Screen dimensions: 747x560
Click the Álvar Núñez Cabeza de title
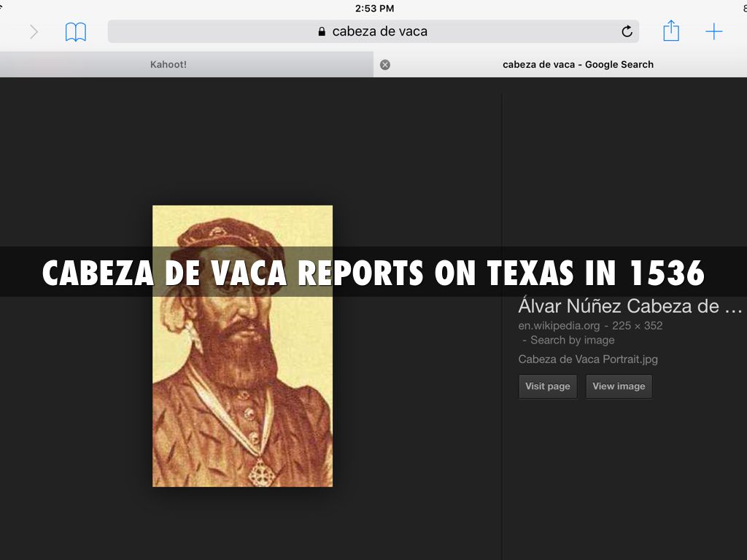coord(630,306)
